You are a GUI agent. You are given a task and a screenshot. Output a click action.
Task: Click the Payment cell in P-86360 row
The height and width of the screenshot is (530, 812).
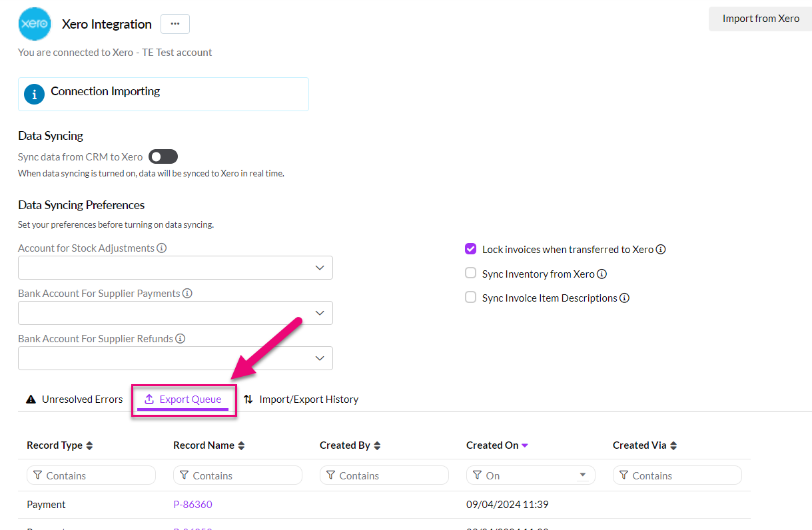[46, 505]
